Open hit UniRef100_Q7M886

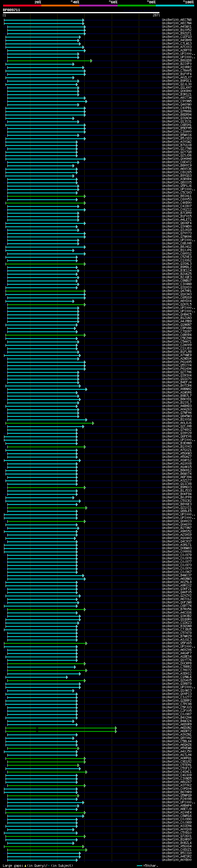[177, 111]
